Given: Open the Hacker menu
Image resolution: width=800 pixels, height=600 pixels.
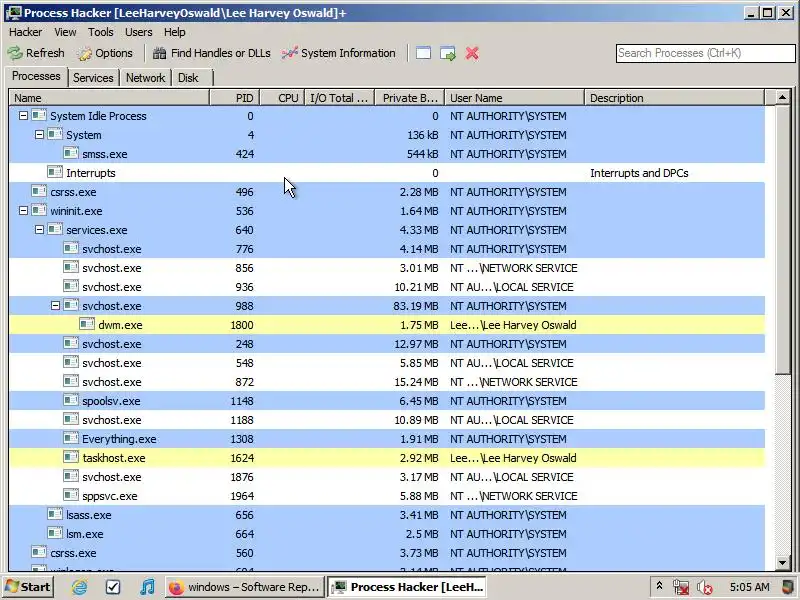Looking at the screenshot, I should [26, 32].
